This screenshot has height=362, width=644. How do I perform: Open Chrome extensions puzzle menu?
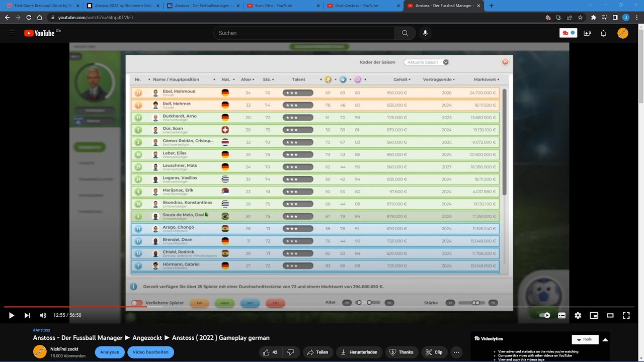594,17
